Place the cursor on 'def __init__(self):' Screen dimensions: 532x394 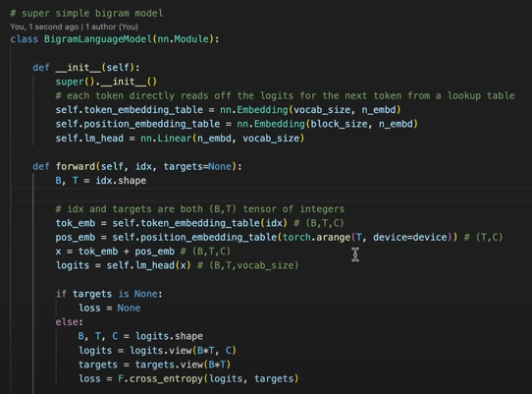click(x=86, y=67)
